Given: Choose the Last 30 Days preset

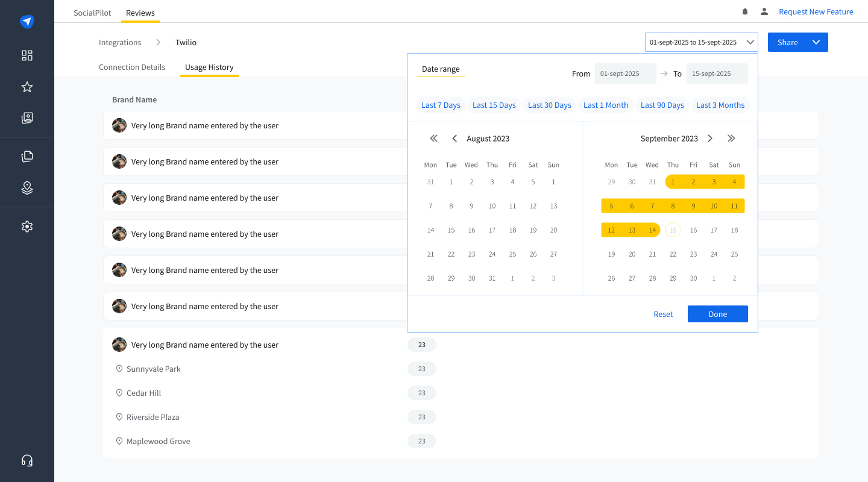Looking at the screenshot, I should (549, 105).
